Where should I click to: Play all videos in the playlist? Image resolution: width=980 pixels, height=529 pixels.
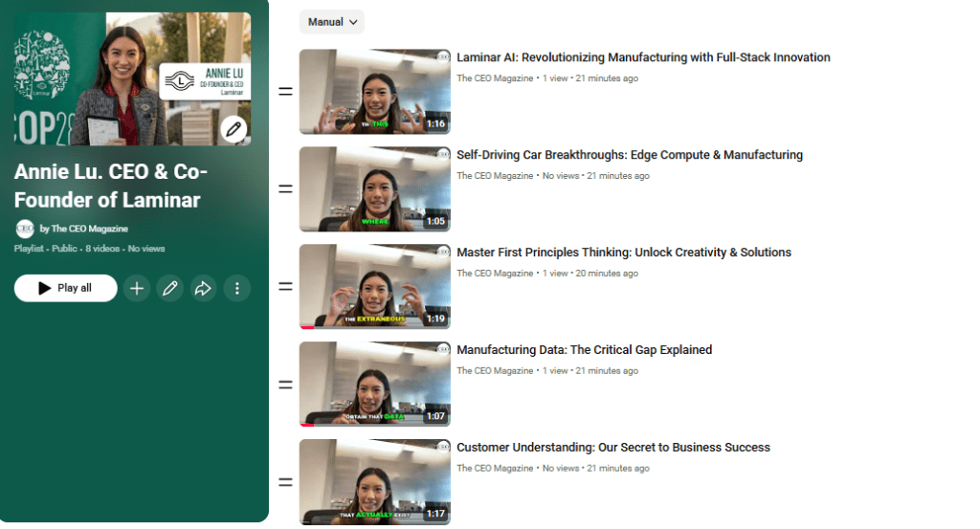[66, 288]
